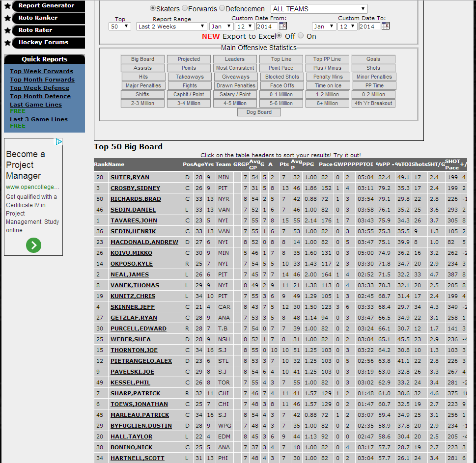Set Export to Excel to On
This screenshot has height=463, width=476.
point(301,36)
